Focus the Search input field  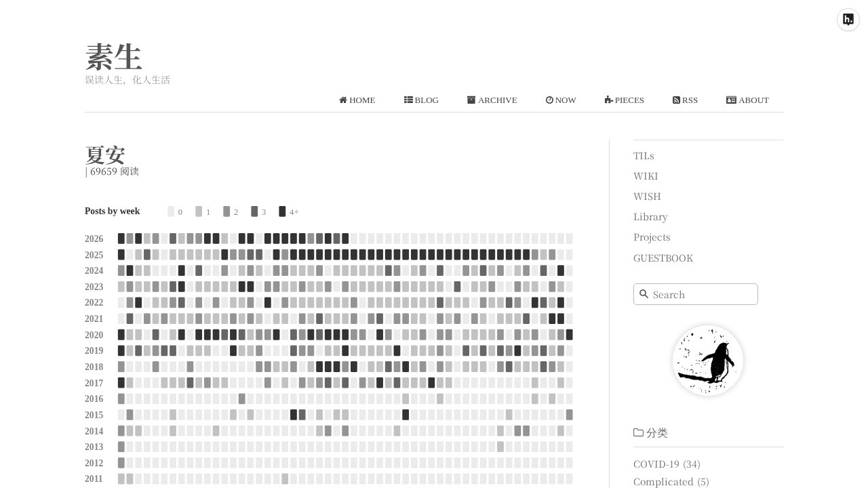(696, 294)
